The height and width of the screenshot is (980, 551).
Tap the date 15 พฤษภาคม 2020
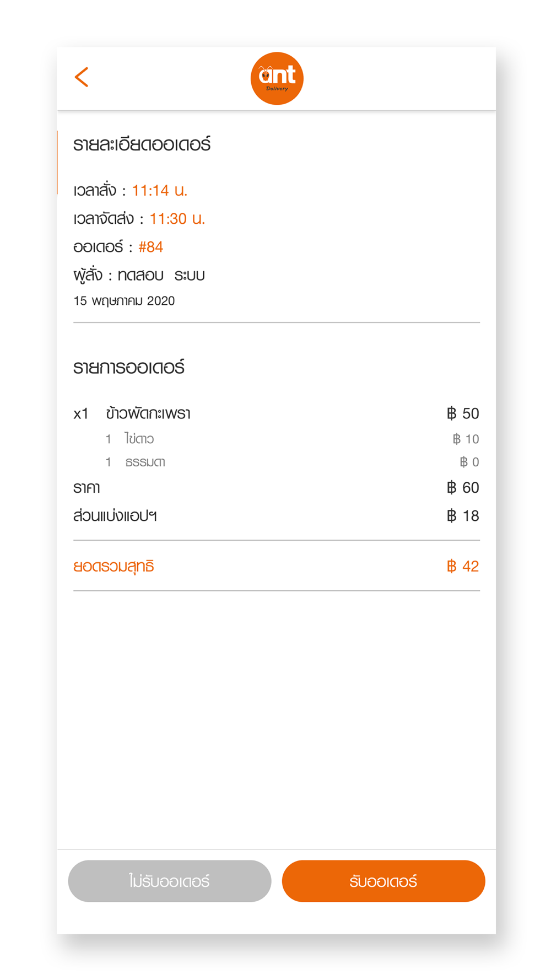point(124,301)
